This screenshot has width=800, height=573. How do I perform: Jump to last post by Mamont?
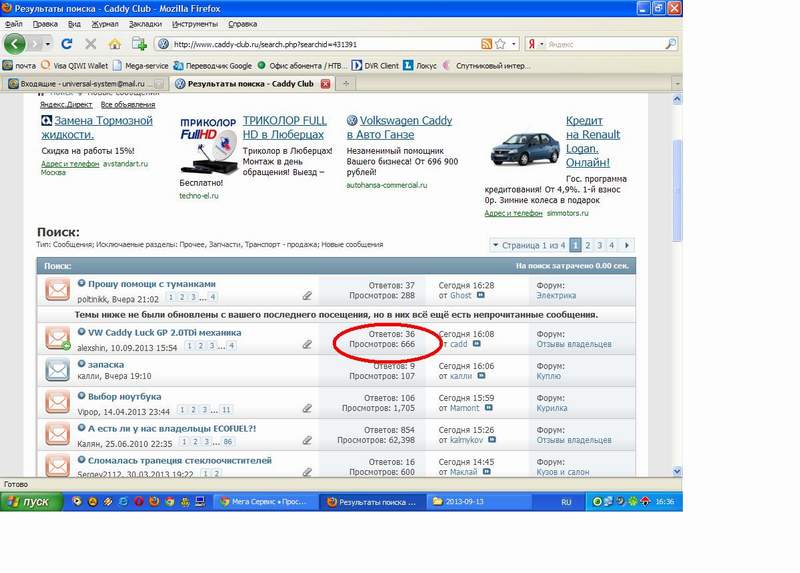(x=489, y=408)
